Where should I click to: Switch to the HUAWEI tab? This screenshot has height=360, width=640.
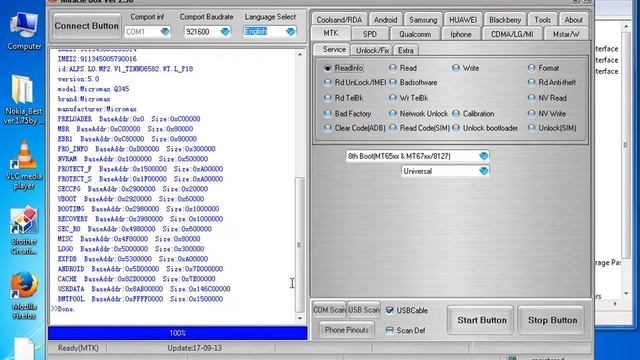tap(463, 20)
